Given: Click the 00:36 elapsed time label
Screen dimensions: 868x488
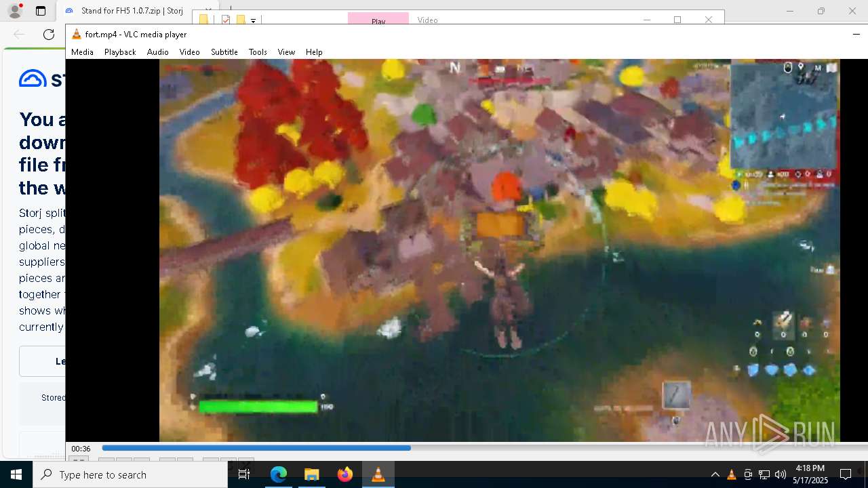Looking at the screenshot, I should (x=81, y=449).
